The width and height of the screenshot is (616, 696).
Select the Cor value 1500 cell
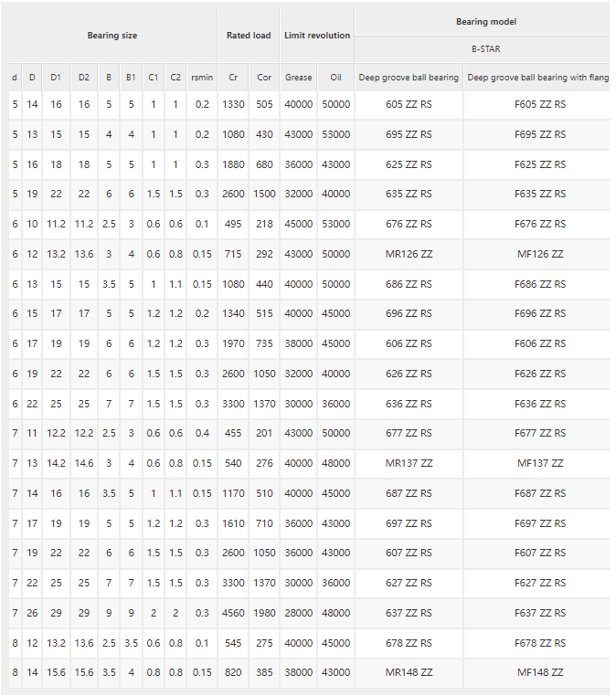264,194
